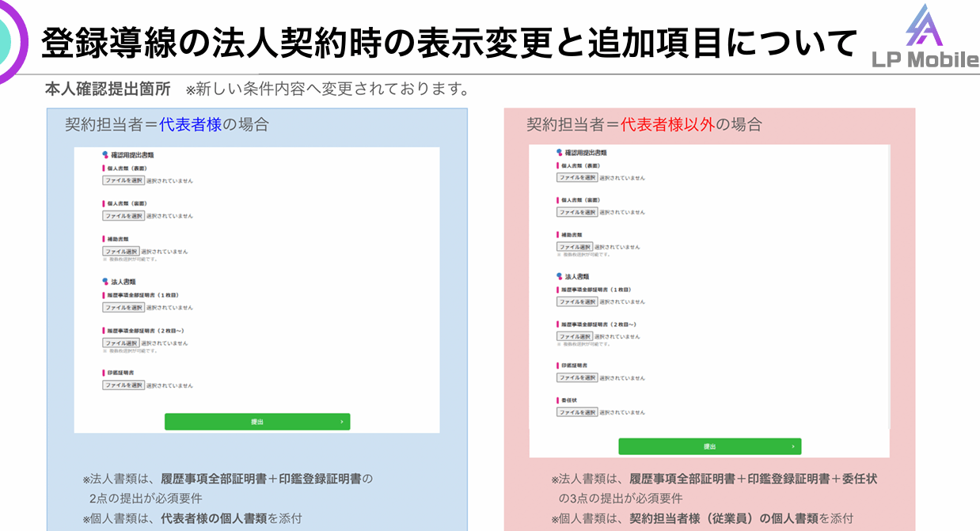Choose file for 補助書類 in the left form
The image size is (980, 531).
point(121,252)
